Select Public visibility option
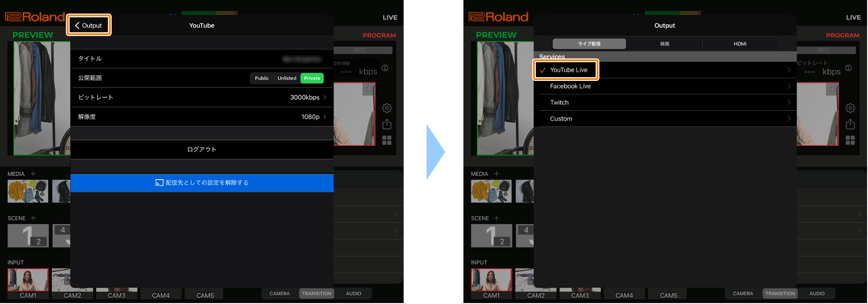This screenshot has height=304, width=868. [262, 78]
